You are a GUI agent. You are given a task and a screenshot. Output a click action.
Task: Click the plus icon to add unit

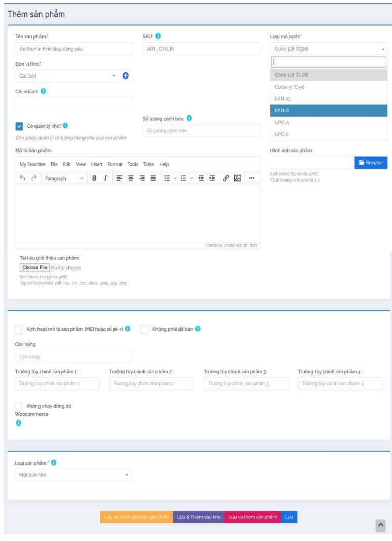point(126,76)
